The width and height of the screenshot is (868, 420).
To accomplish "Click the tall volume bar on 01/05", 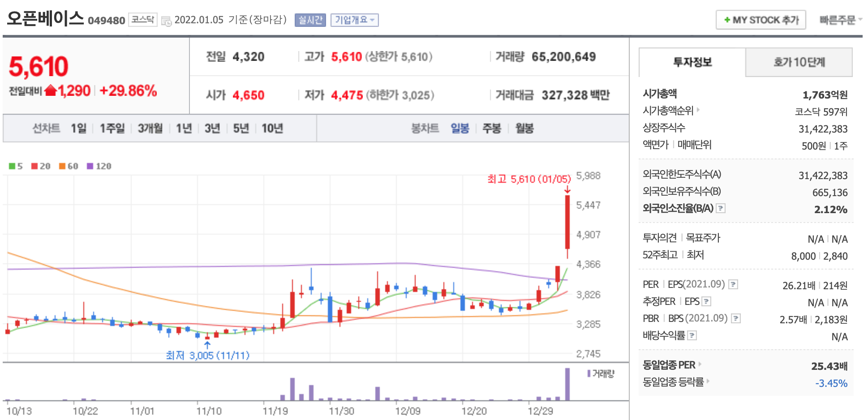I will click(x=567, y=384).
